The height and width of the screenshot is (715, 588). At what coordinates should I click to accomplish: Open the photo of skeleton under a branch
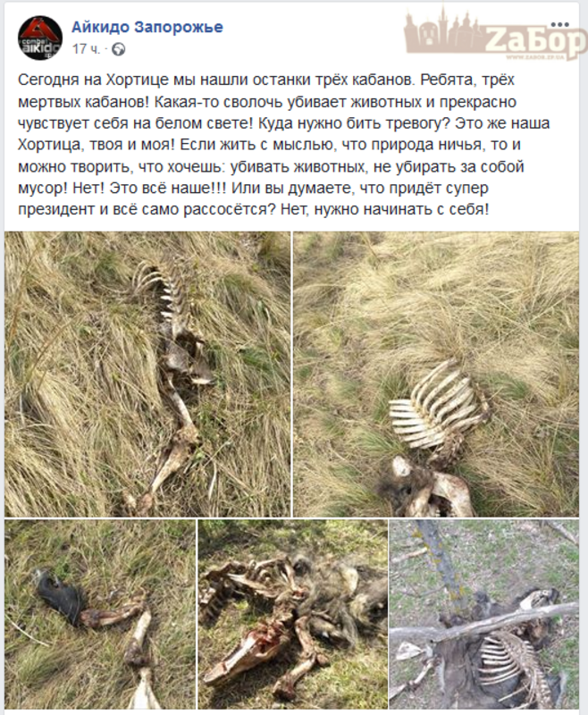coord(484,614)
